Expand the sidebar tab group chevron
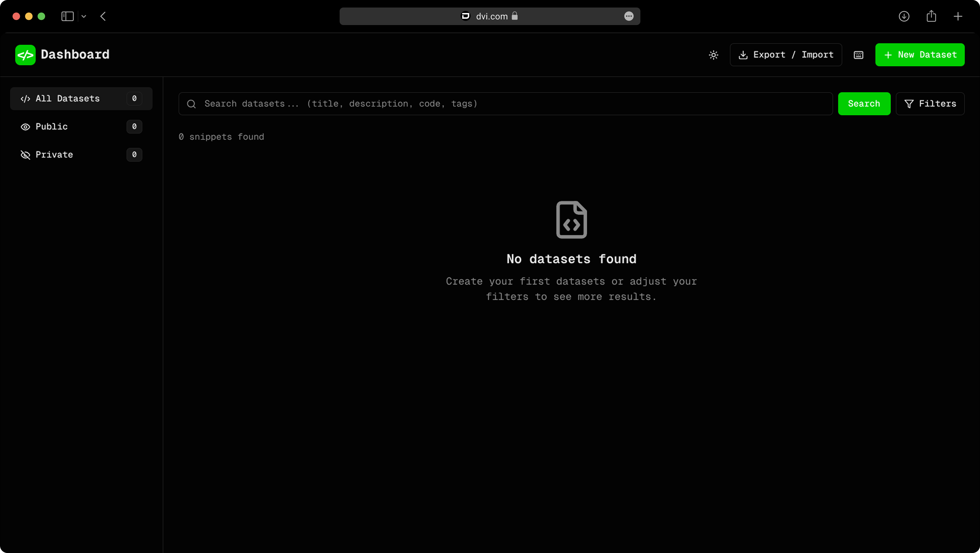Viewport: 980px width, 553px height. click(84, 16)
